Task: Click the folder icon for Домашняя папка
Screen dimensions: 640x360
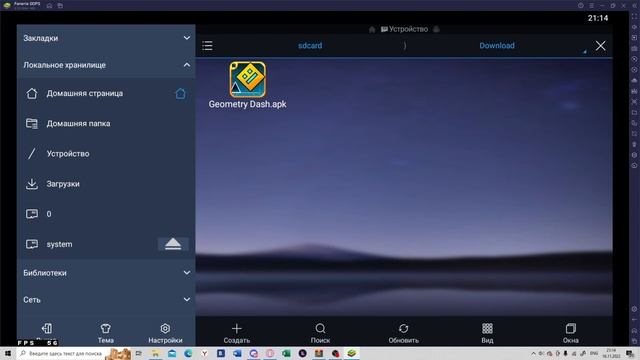Action: pyautogui.click(x=32, y=124)
